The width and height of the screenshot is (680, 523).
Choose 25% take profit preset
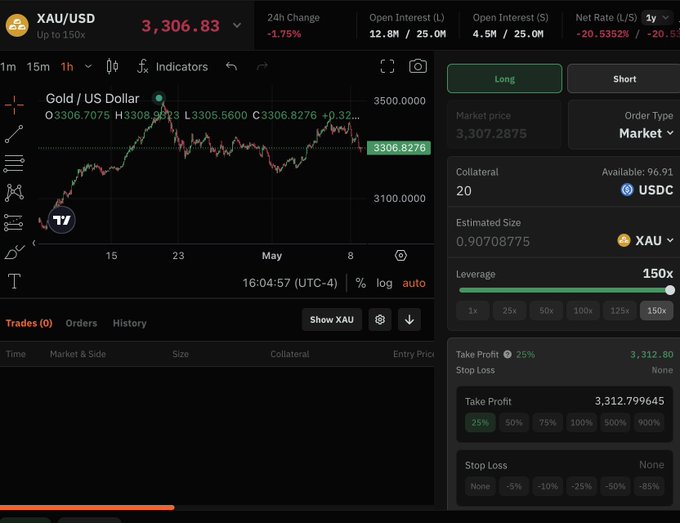click(x=480, y=422)
